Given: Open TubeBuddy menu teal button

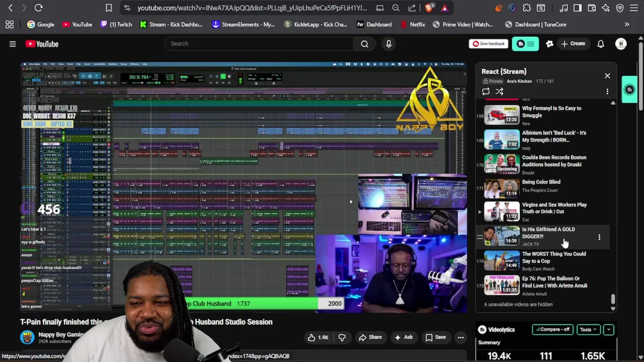Looking at the screenshot, I should pyautogui.click(x=525, y=44).
